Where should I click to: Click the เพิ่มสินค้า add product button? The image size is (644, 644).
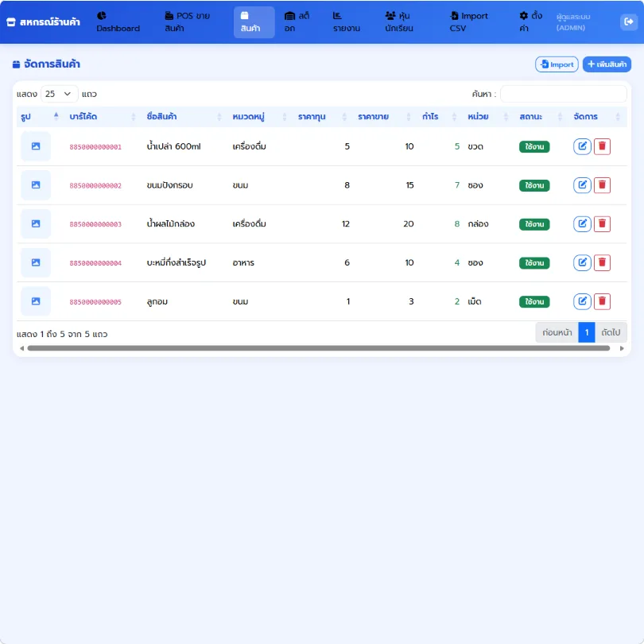tap(607, 64)
